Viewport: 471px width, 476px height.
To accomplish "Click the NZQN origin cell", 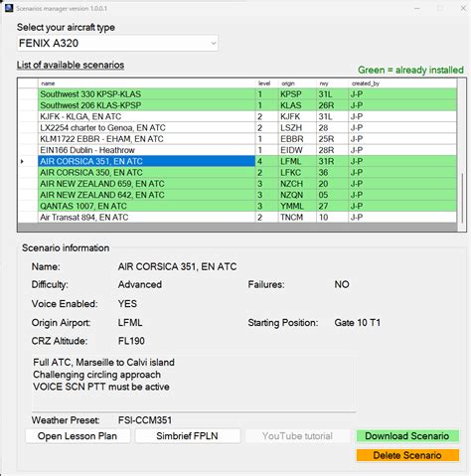I will pos(297,195).
